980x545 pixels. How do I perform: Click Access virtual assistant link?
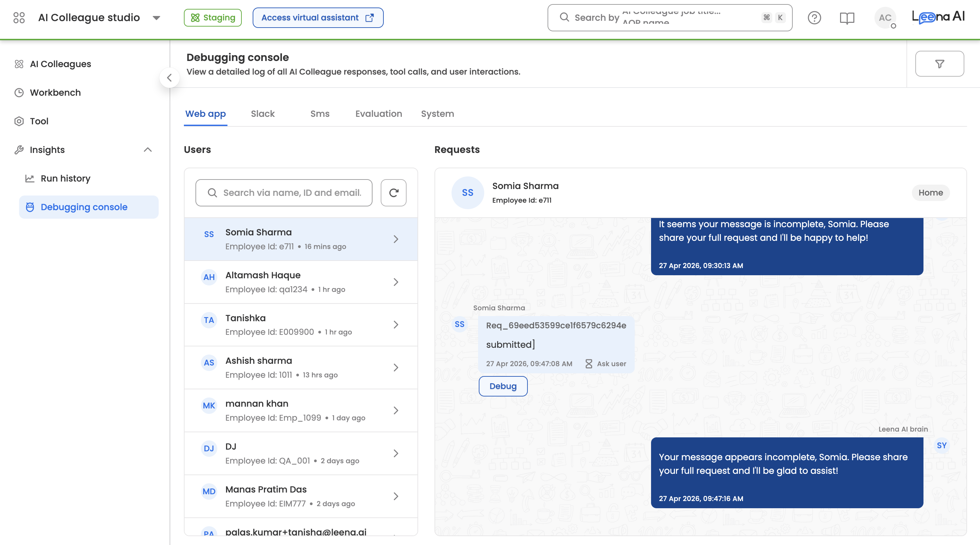[318, 18]
